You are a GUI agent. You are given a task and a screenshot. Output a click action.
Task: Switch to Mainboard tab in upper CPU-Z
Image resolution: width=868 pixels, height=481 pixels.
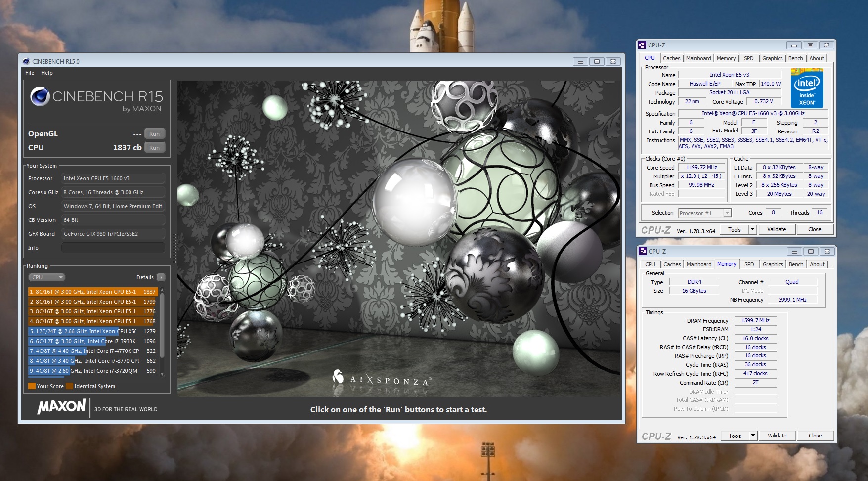(698, 58)
